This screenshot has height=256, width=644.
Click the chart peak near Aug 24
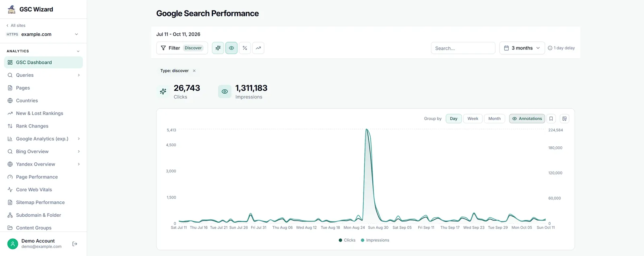point(367,130)
